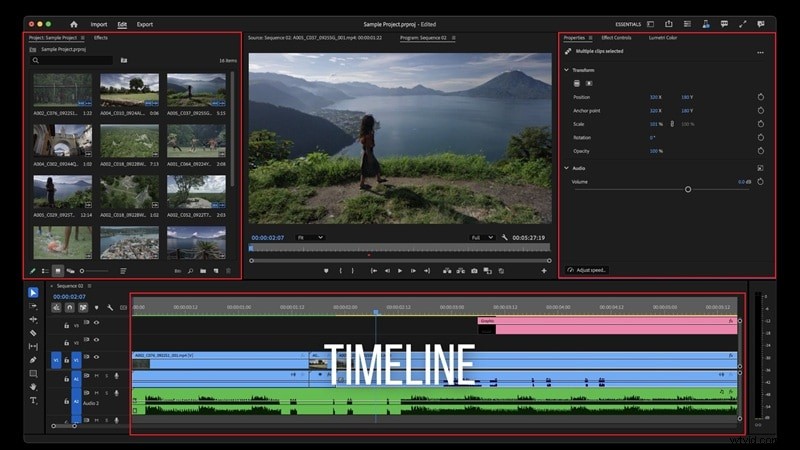800x450 pixels.
Task: Select the Slip tool
Action: pos(33,346)
